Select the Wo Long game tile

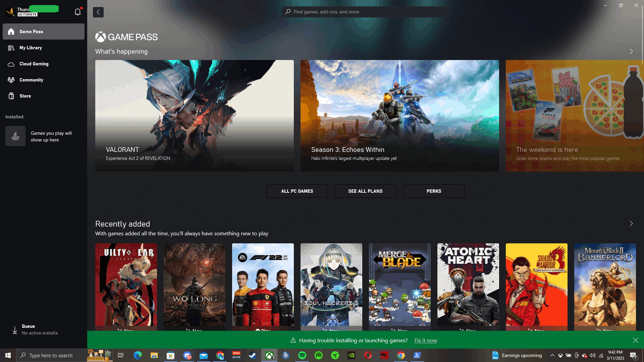point(195,287)
